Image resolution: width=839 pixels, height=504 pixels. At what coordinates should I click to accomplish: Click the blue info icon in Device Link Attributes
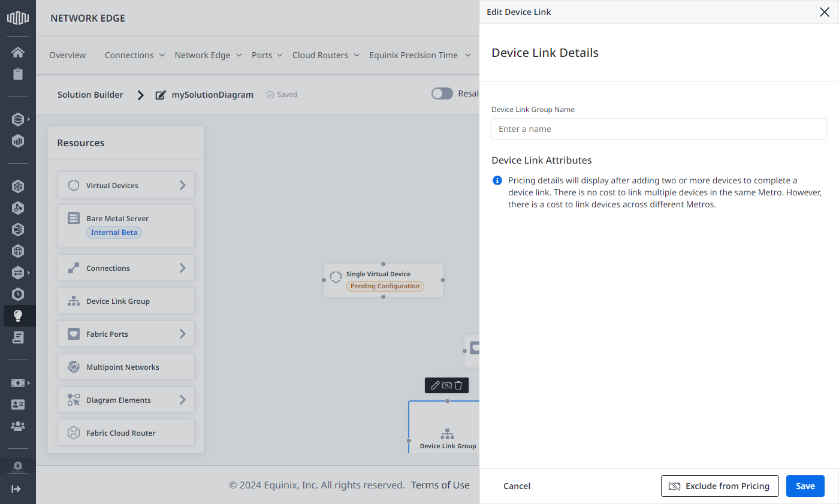[x=497, y=180]
